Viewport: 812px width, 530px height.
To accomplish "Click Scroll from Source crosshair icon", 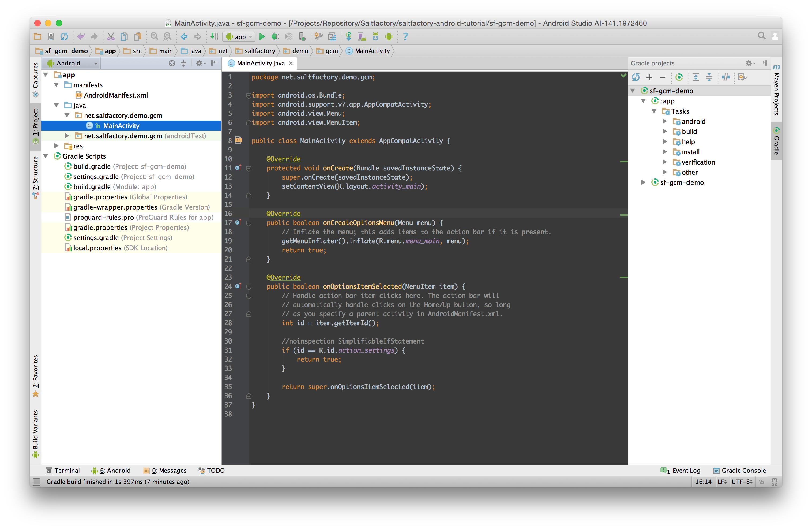I will pyautogui.click(x=172, y=63).
